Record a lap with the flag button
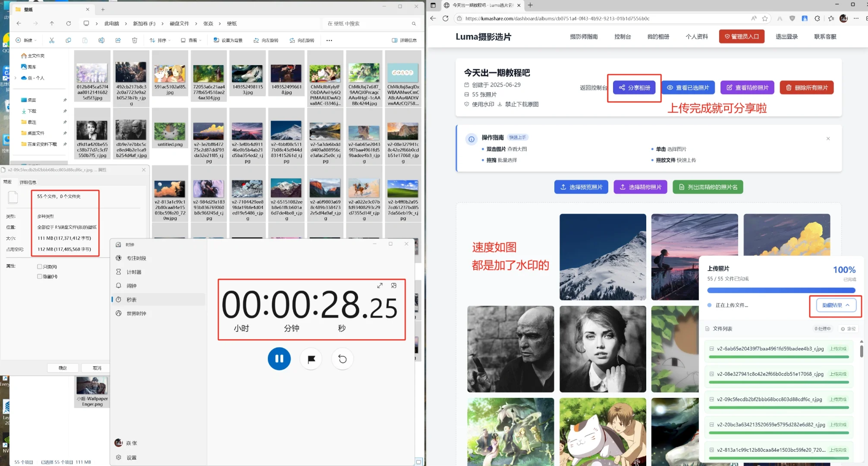Viewport: 868px width, 466px height. 311,359
